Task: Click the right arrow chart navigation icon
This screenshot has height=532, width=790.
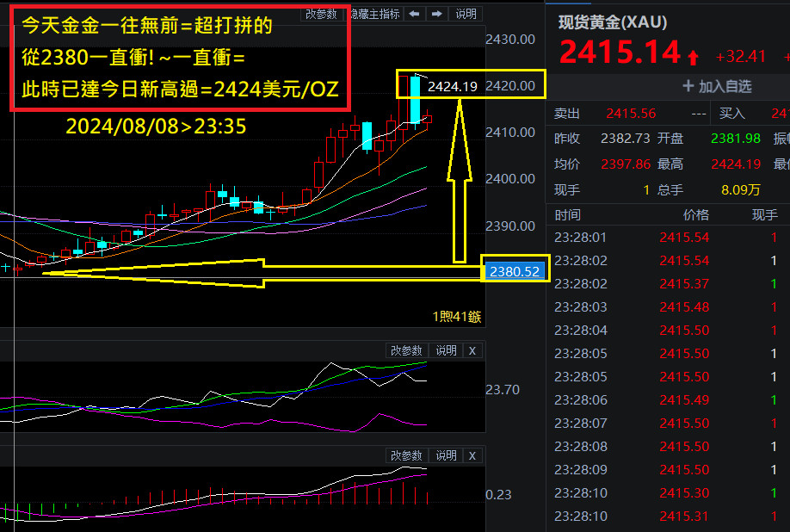Action: pos(437,14)
